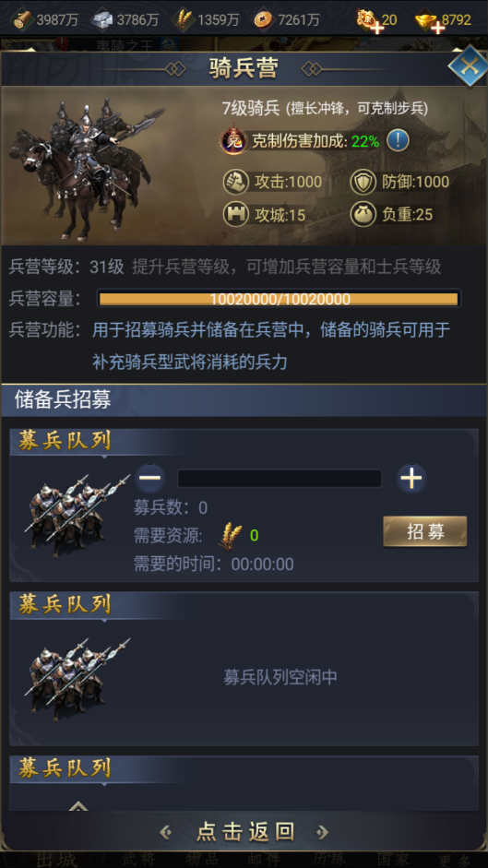Click the defense shield stat icon

363,182
